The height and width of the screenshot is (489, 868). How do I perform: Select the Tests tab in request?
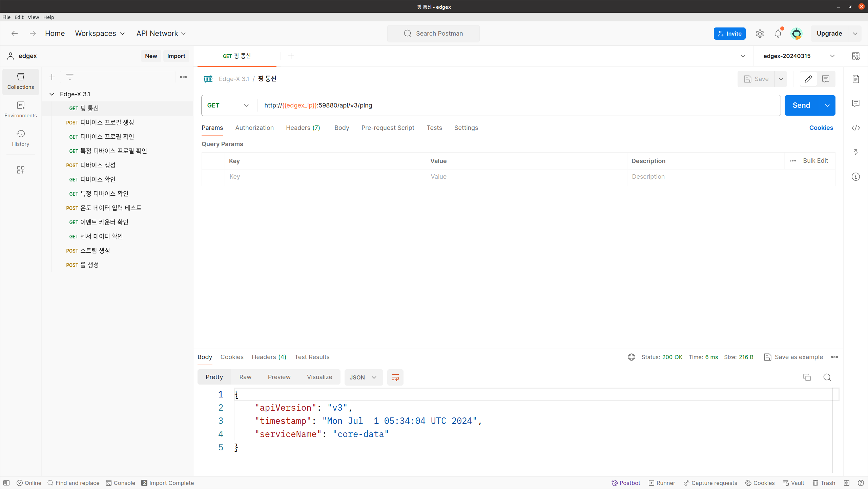tap(434, 128)
